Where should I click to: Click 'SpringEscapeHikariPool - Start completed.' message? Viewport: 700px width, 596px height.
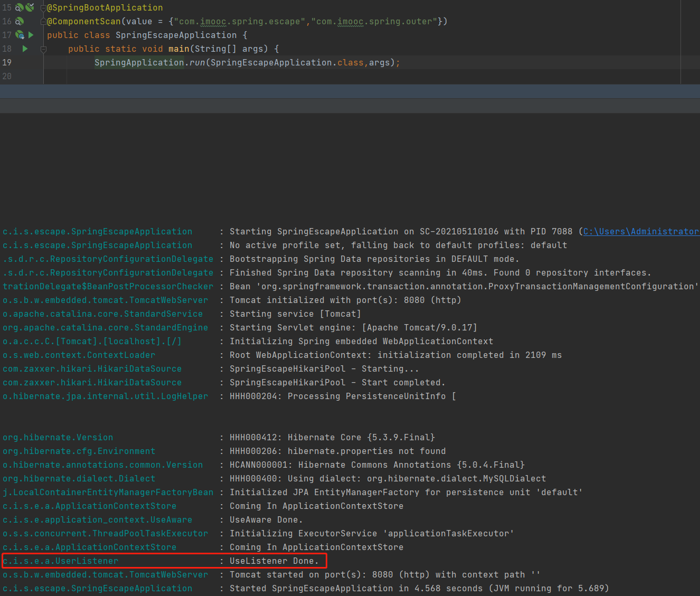pos(337,382)
